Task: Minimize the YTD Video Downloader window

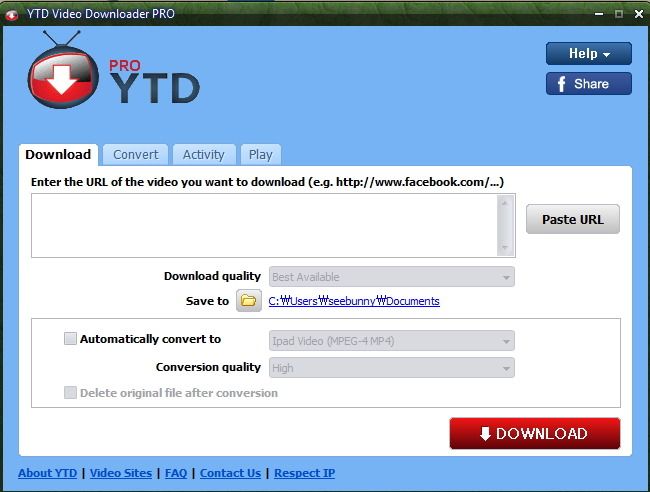Action: pyautogui.click(x=599, y=14)
